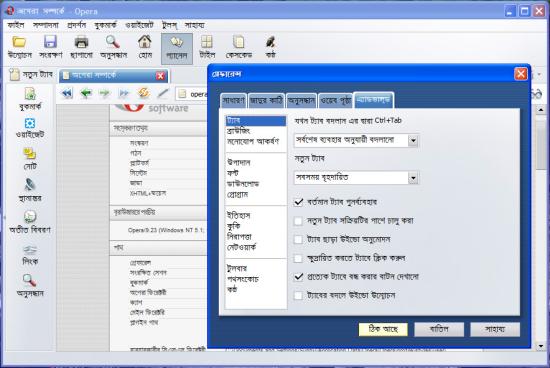
Task: Click the wand pencil icon beside Reload
Action: (162, 93)
